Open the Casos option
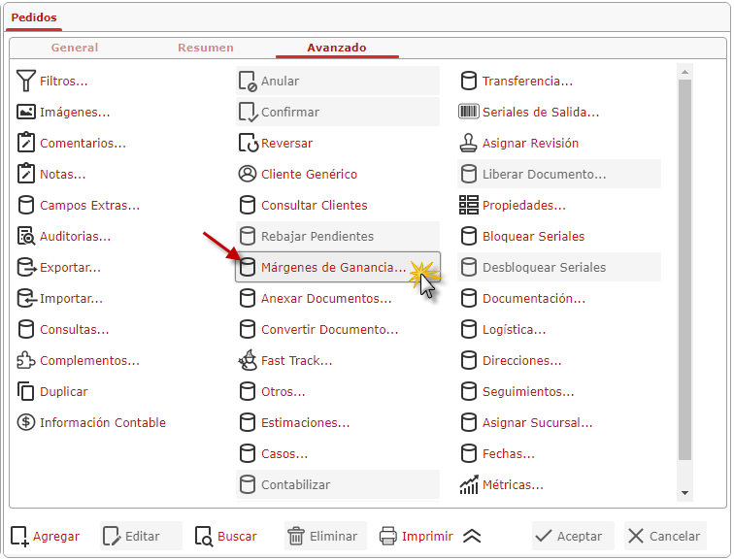The image size is (734, 560). 338,453
